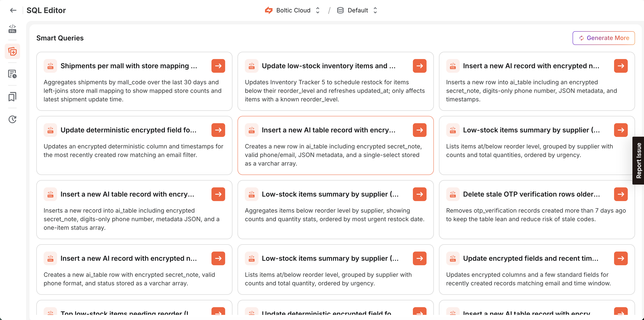Open query history via the clock icon
The height and width of the screenshot is (320, 644).
(12, 119)
